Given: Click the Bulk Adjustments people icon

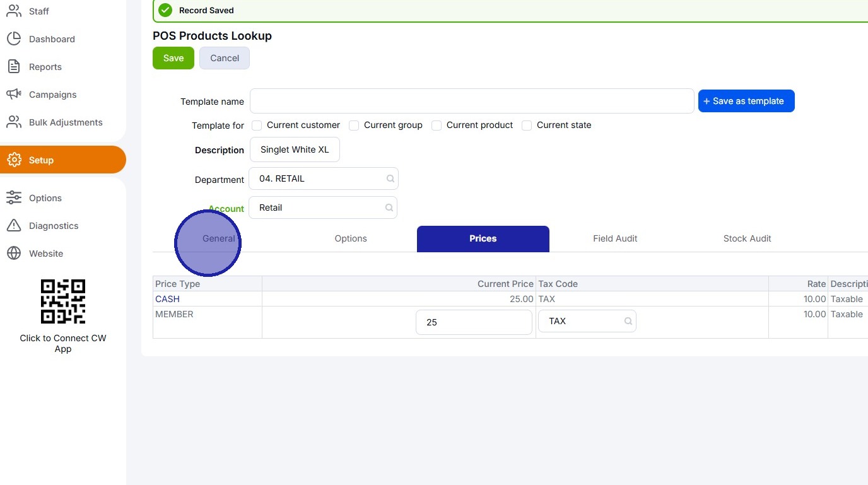Looking at the screenshot, I should (14, 122).
